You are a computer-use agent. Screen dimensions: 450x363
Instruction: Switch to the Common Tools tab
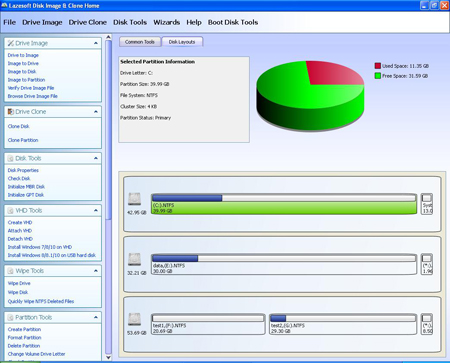(140, 42)
